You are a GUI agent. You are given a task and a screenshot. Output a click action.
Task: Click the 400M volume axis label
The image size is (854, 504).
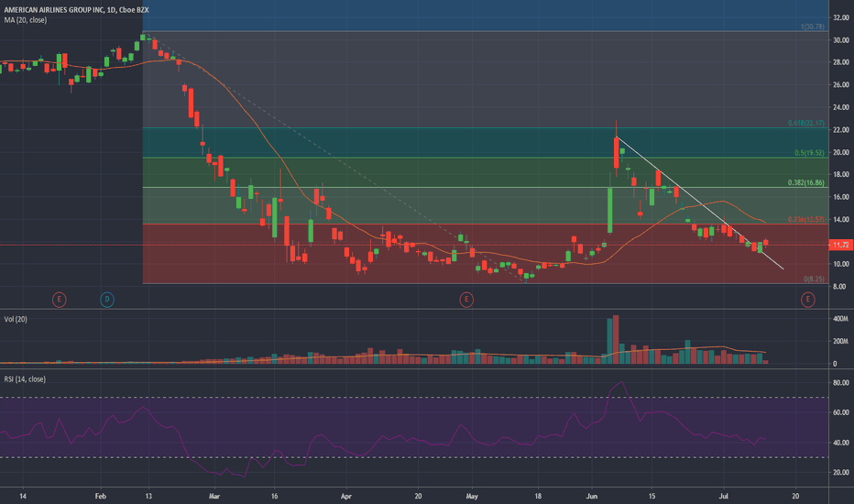click(x=841, y=319)
